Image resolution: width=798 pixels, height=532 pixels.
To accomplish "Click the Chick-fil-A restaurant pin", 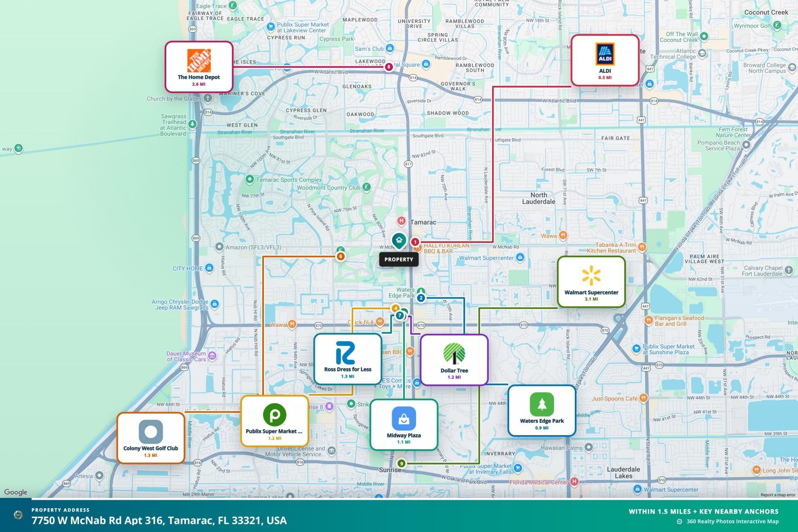I will [x=380, y=322].
